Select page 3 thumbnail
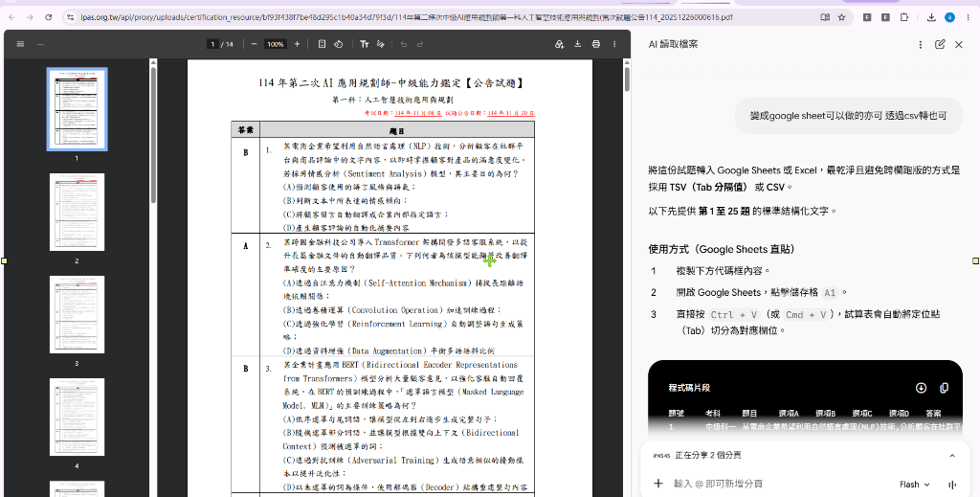 [77, 314]
